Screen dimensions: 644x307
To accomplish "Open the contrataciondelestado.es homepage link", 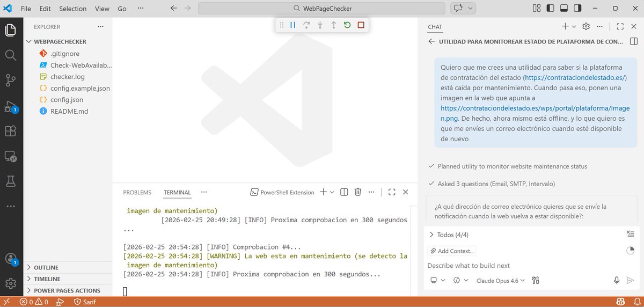I will point(575,78).
